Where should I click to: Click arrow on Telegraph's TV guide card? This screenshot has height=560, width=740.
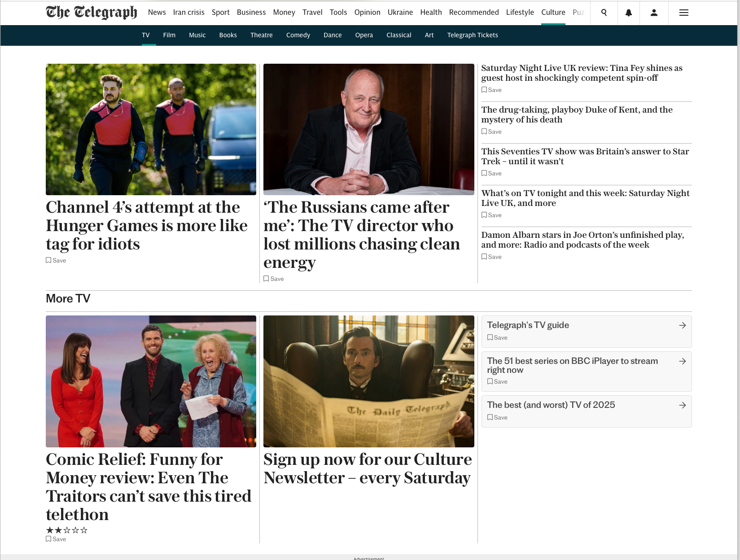(x=683, y=325)
